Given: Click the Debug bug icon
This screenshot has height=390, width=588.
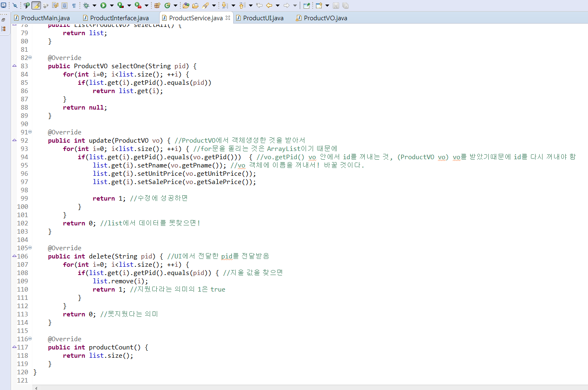Looking at the screenshot, I should coord(86,5).
